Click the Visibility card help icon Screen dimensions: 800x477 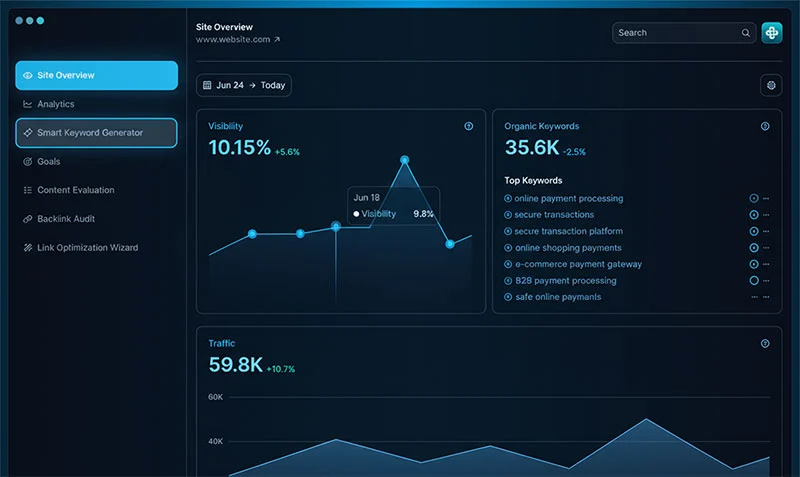click(x=469, y=127)
